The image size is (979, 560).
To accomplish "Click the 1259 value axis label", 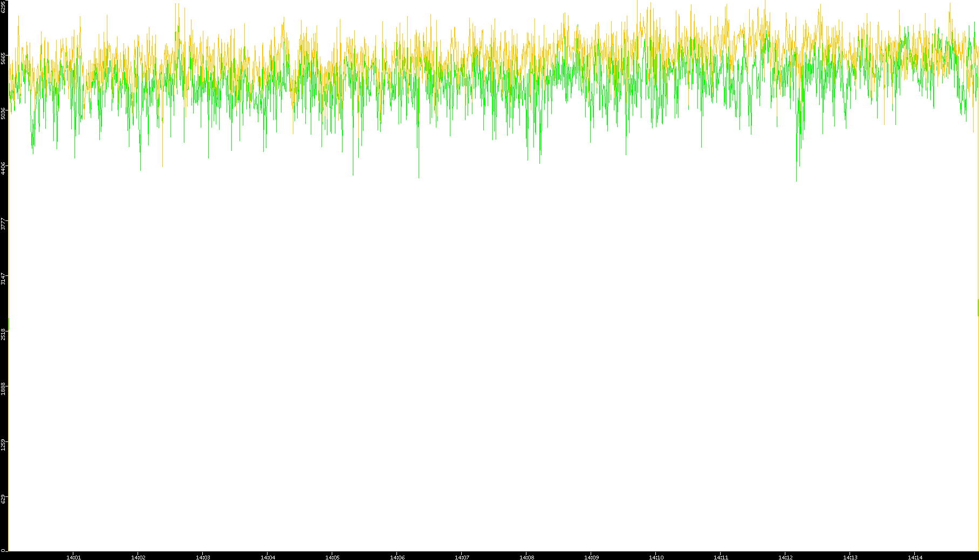I will pyautogui.click(x=4, y=444).
